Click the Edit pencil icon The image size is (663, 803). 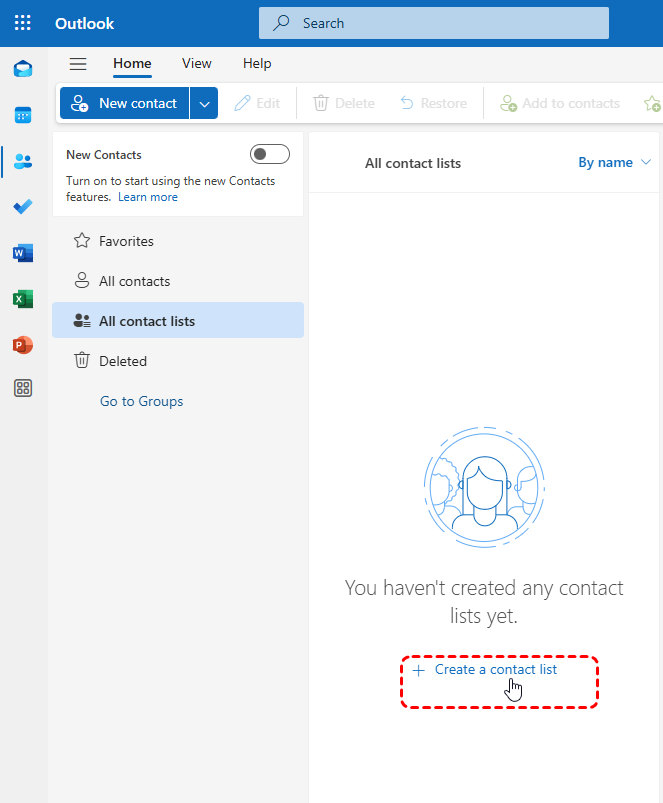[242, 103]
